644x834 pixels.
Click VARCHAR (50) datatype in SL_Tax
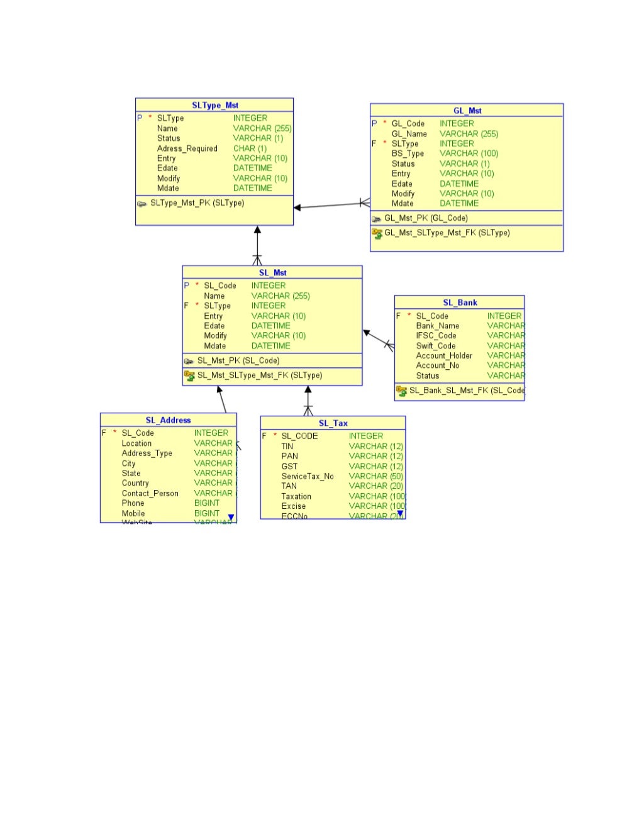pos(376,477)
